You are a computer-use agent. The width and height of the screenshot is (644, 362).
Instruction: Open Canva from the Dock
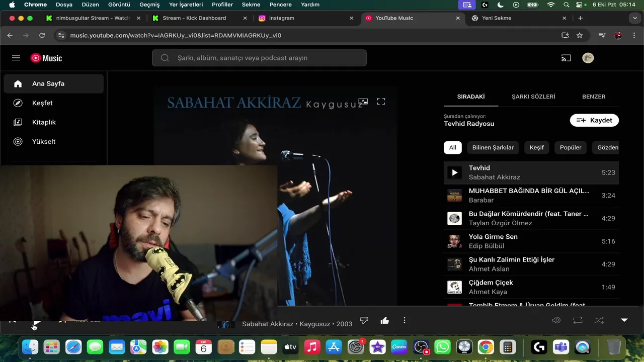tap(399, 347)
